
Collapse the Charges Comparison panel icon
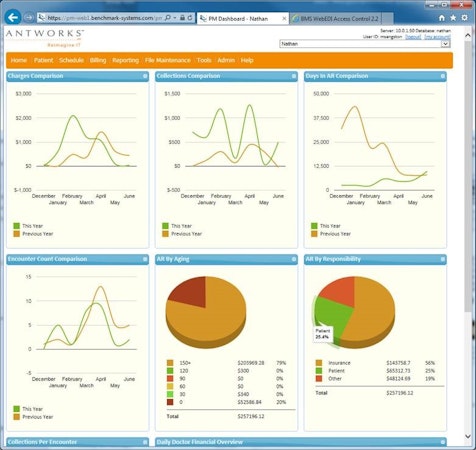tap(145, 76)
